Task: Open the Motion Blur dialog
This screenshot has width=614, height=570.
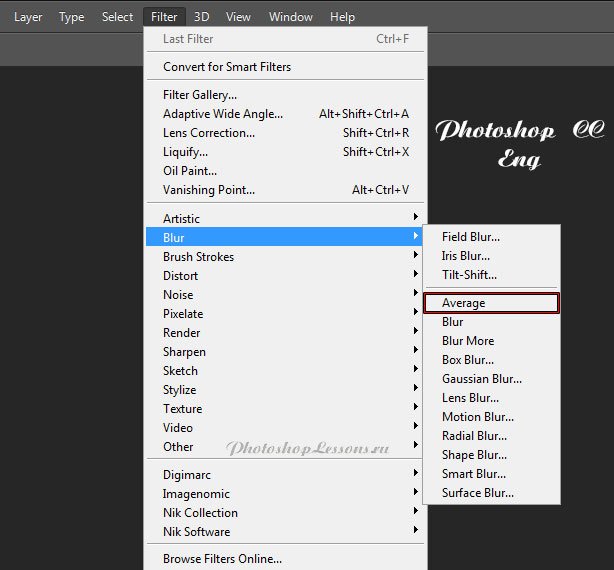Action: 477,417
